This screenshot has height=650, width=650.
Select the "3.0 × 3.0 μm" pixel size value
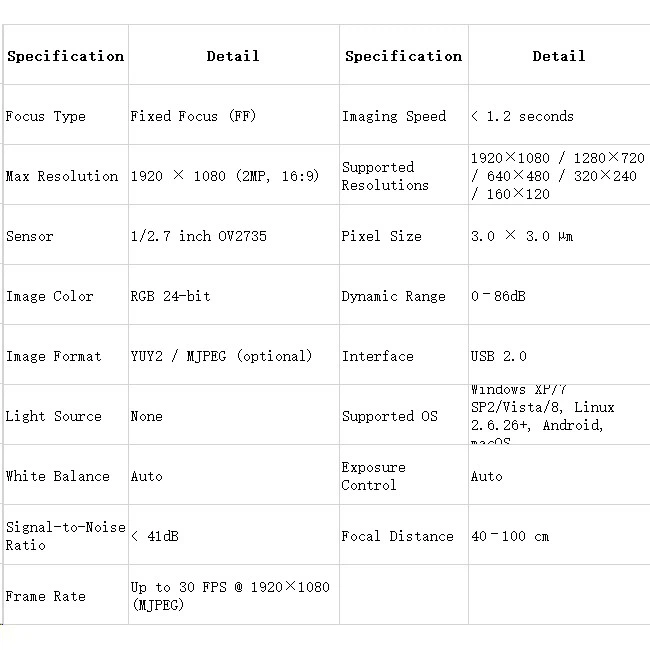[521, 236]
